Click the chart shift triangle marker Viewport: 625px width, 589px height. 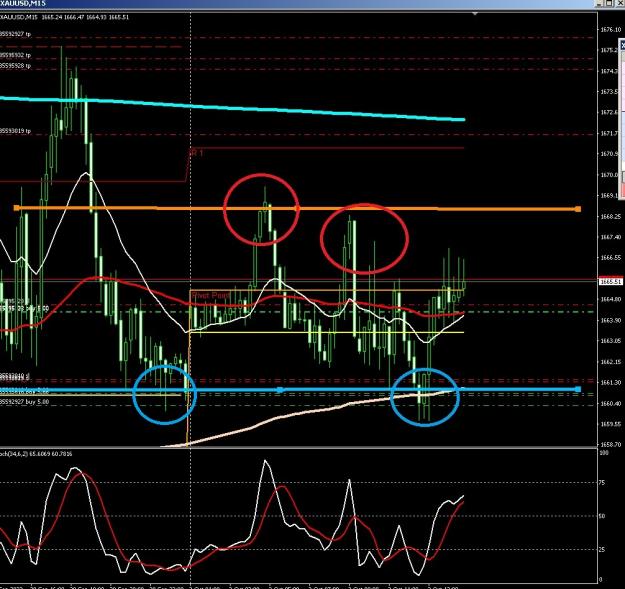(475, 14)
